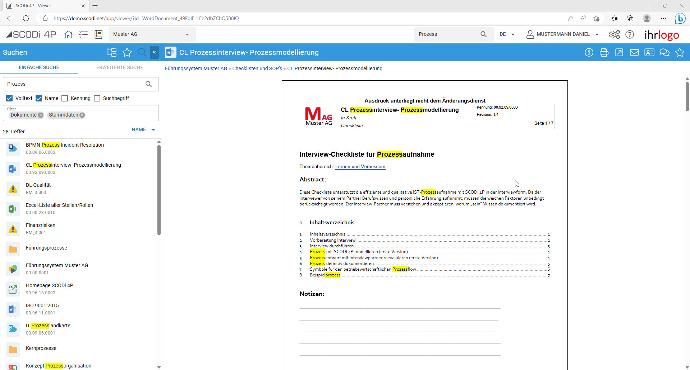Enable the Kennung checkbox
The width and height of the screenshot is (690, 370).
[64, 98]
